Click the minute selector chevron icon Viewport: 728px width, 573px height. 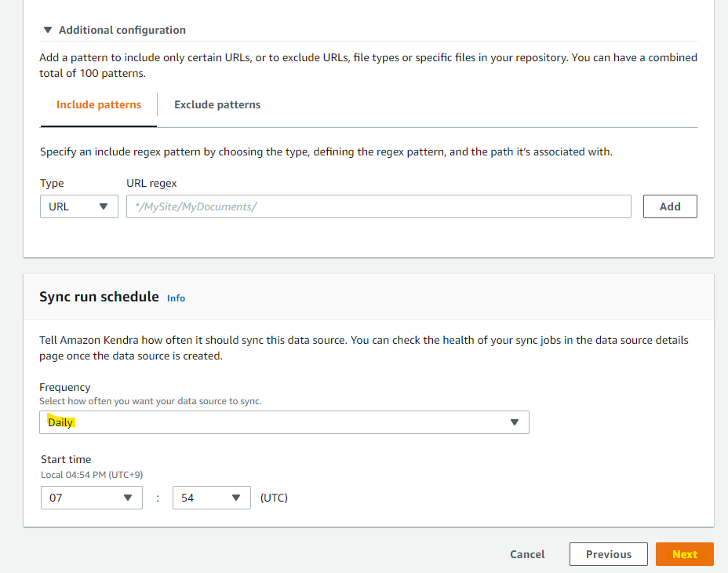[235, 498]
